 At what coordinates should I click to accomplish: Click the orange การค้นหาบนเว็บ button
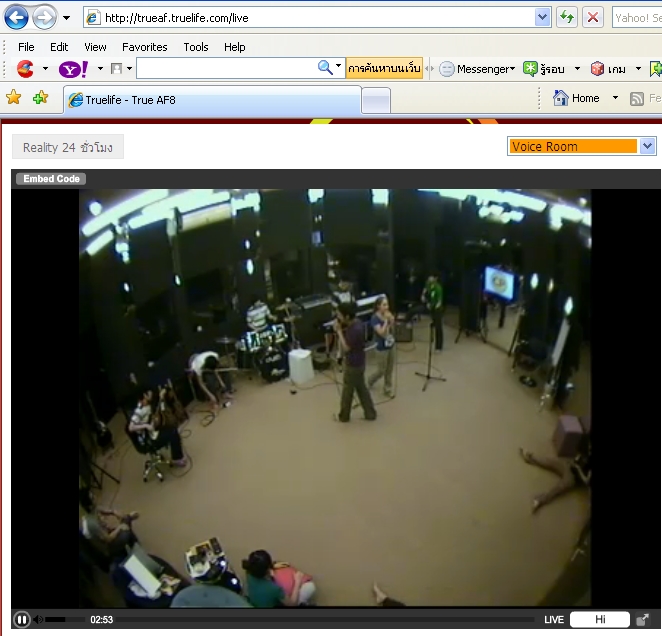click(x=384, y=68)
